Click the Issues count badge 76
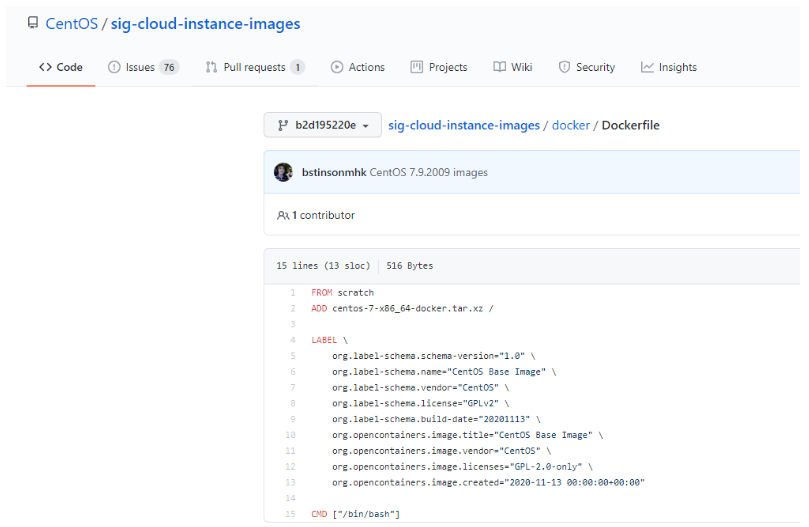The width and height of the screenshot is (809, 527). [x=169, y=67]
